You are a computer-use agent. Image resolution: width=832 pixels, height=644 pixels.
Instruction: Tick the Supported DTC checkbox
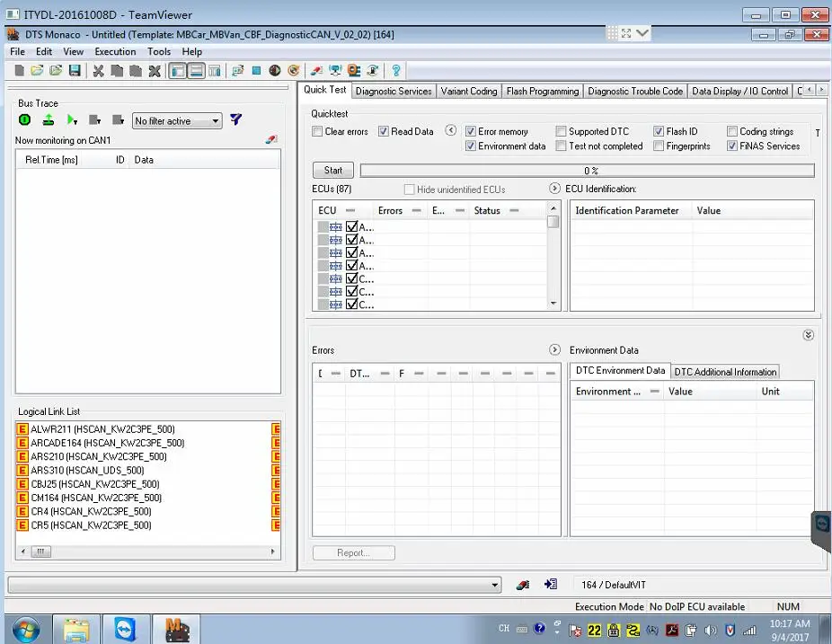pyautogui.click(x=561, y=132)
